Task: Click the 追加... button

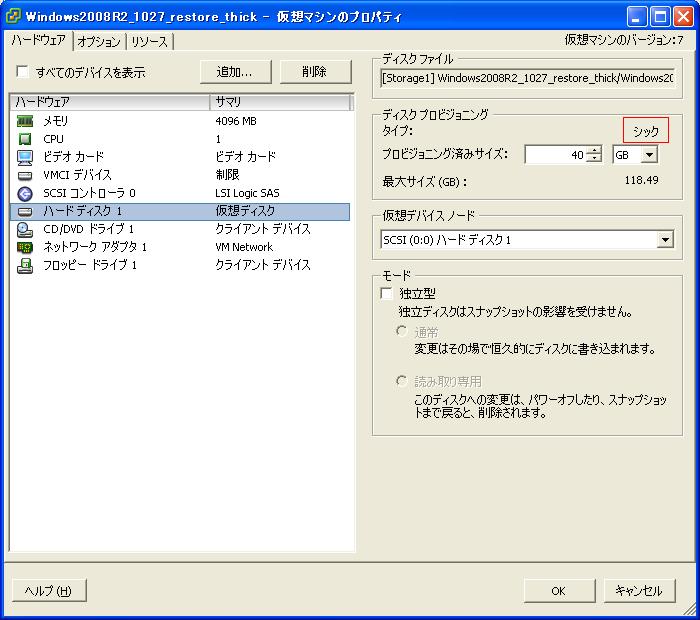Action: (x=235, y=71)
